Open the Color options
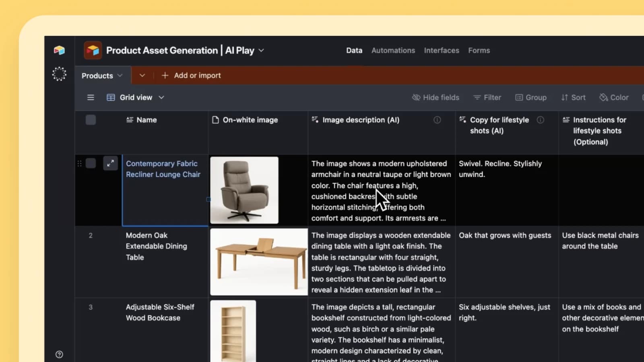The height and width of the screenshot is (362, 644). (x=614, y=97)
